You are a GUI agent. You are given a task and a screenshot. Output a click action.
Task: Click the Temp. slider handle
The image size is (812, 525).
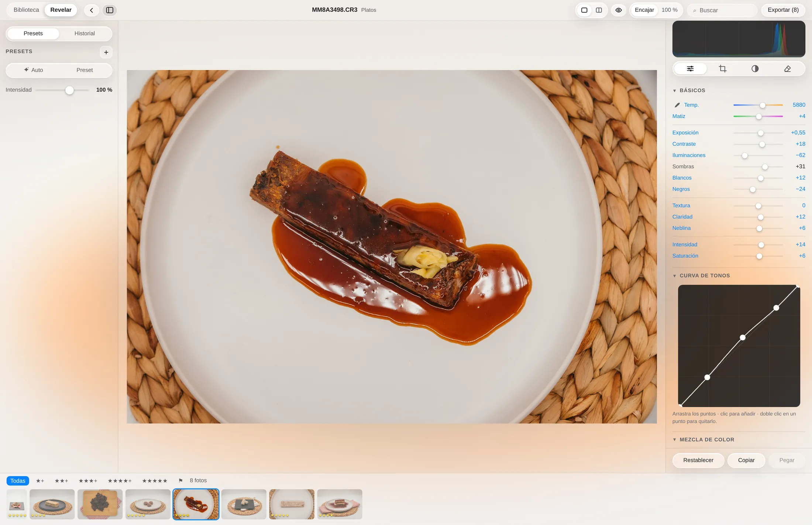coord(763,105)
